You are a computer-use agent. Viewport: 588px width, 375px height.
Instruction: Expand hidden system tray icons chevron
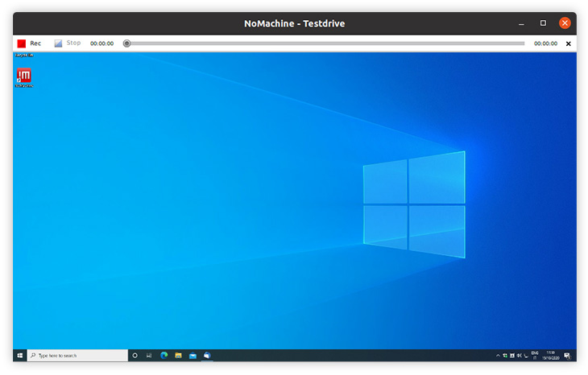(x=498, y=355)
